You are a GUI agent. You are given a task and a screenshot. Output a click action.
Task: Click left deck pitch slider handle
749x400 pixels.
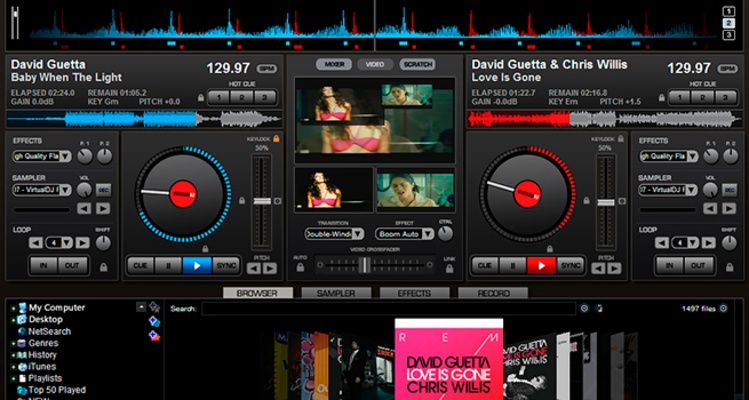point(262,201)
